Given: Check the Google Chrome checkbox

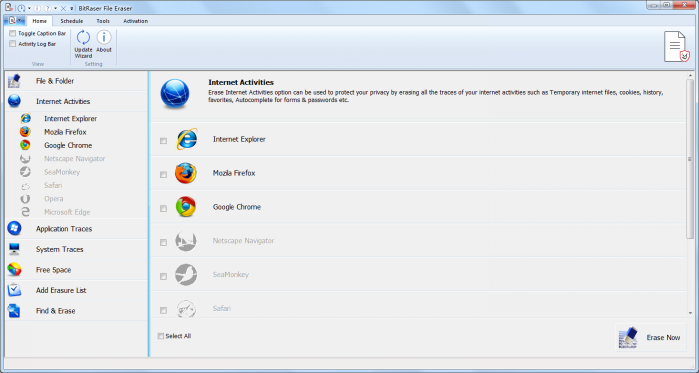Looking at the screenshot, I should 163,209.
